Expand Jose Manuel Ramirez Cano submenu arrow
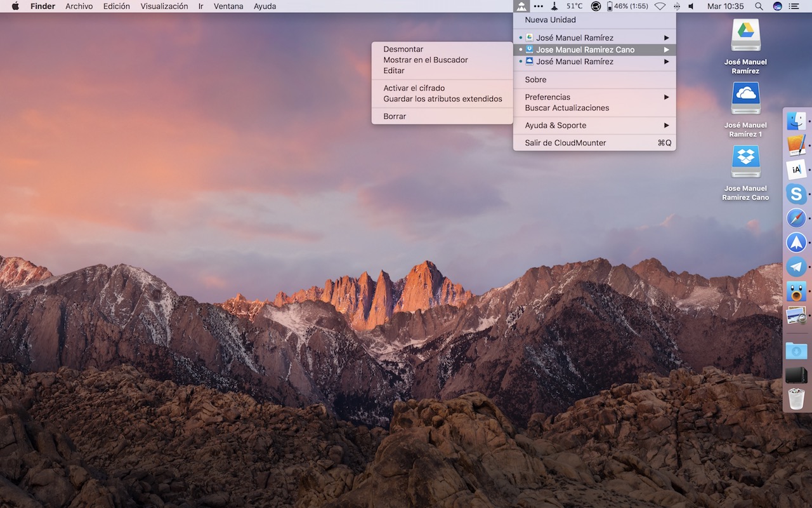 [x=667, y=50]
